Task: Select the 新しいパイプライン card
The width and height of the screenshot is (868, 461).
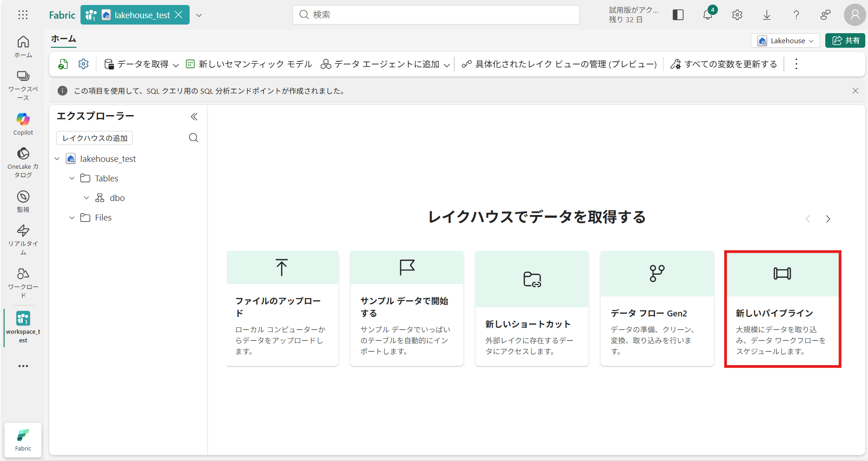Action: click(x=782, y=309)
